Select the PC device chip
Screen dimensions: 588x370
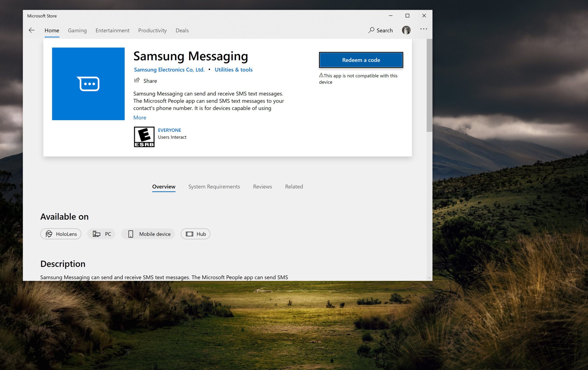coord(101,234)
